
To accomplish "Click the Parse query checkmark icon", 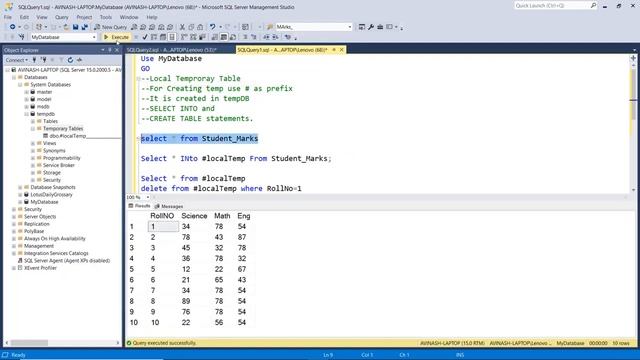I will (x=144, y=37).
